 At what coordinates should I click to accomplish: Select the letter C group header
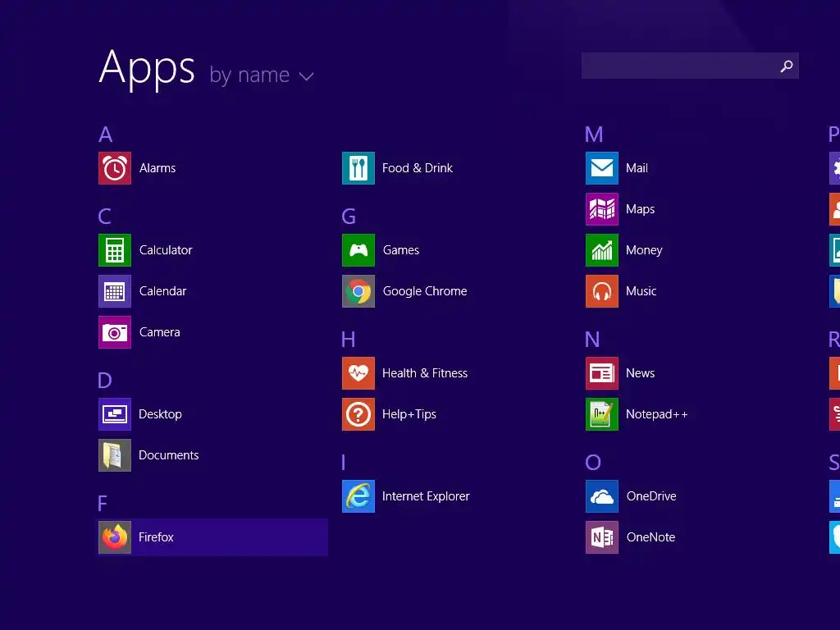coord(105,217)
